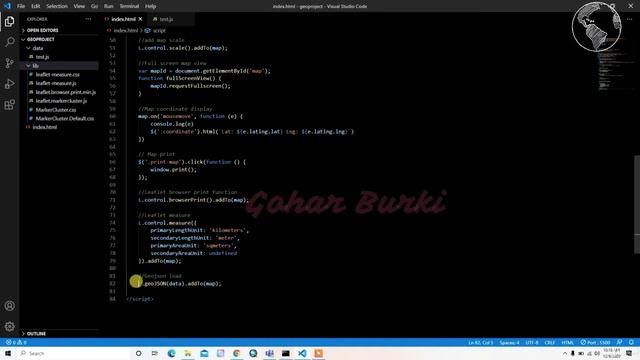Open the Terminal menu
Viewport: 640px width, 360px height.
click(129, 6)
